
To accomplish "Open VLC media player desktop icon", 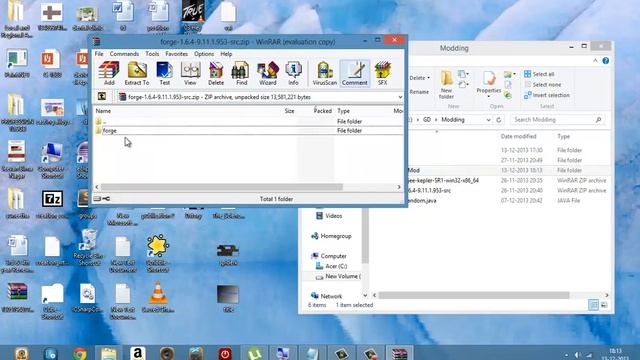I will point(158,297).
